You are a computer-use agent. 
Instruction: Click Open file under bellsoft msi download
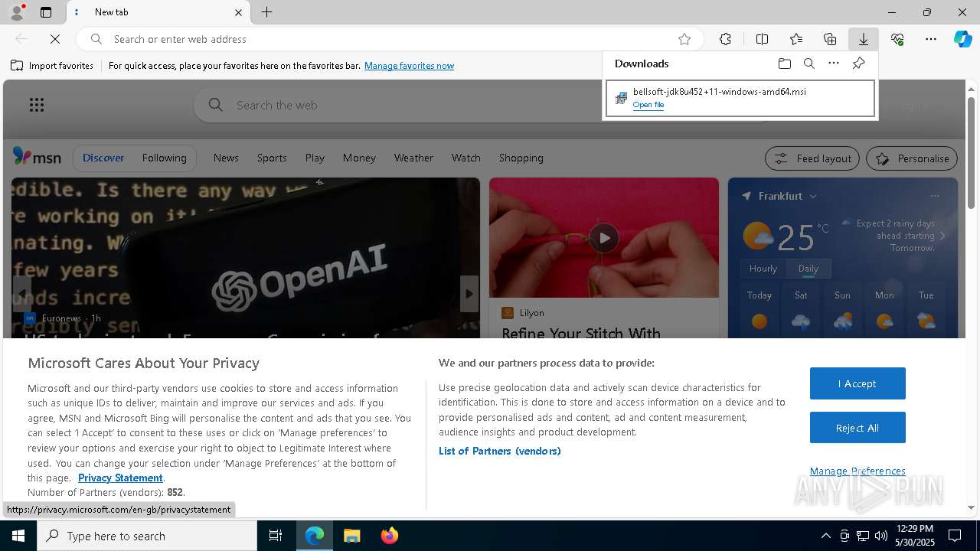(648, 105)
